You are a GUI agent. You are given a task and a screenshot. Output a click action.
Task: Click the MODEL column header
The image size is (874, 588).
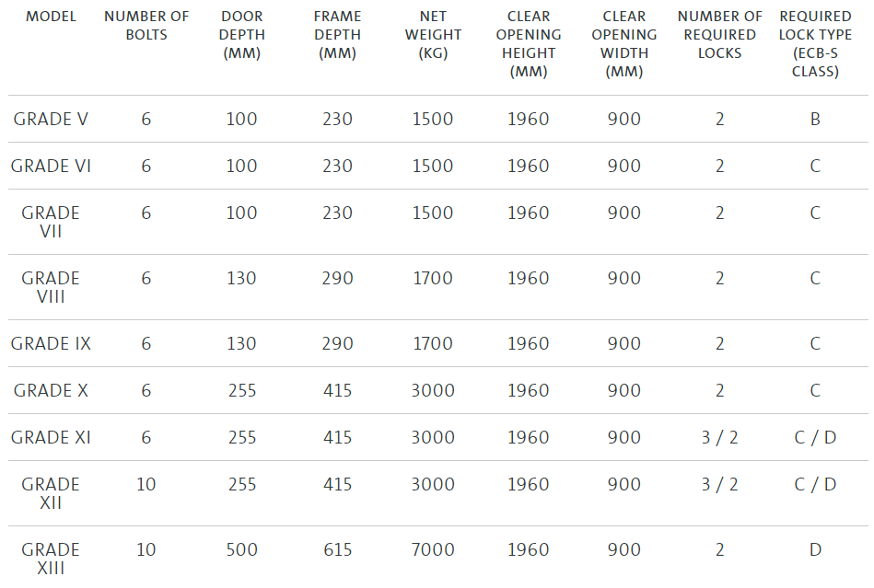51,17
